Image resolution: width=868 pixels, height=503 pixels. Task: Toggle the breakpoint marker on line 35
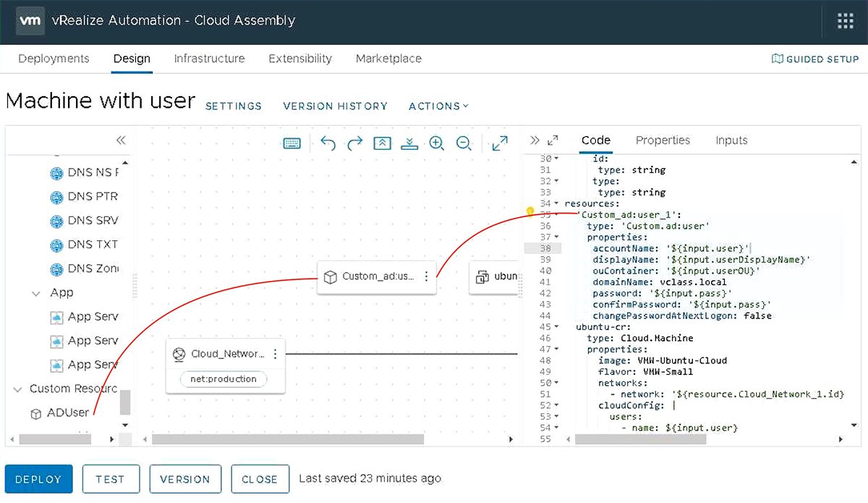tap(530, 210)
